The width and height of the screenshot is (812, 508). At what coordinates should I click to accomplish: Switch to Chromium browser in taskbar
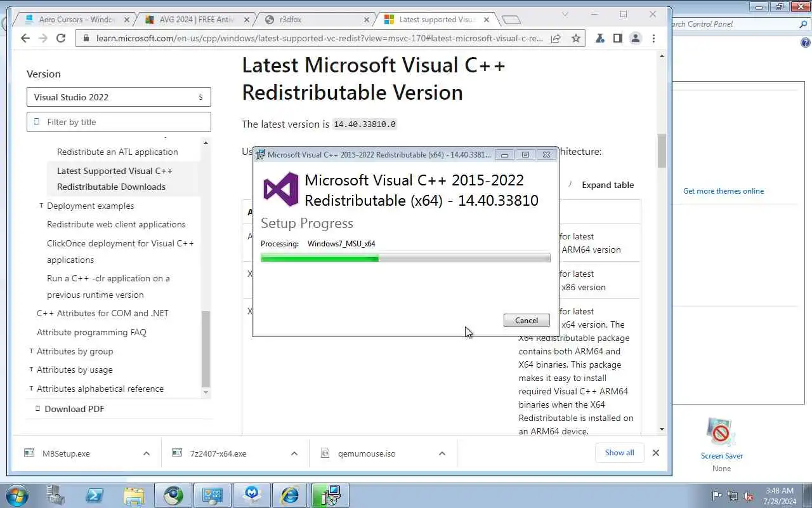(173, 495)
